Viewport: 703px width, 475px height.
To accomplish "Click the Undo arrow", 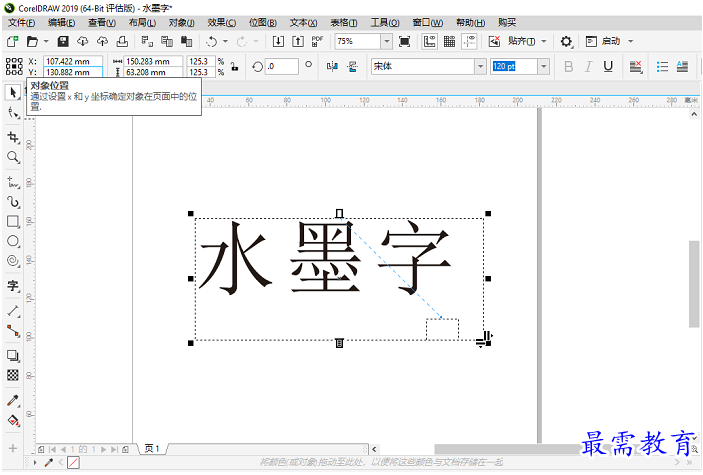I will click(211, 41).
